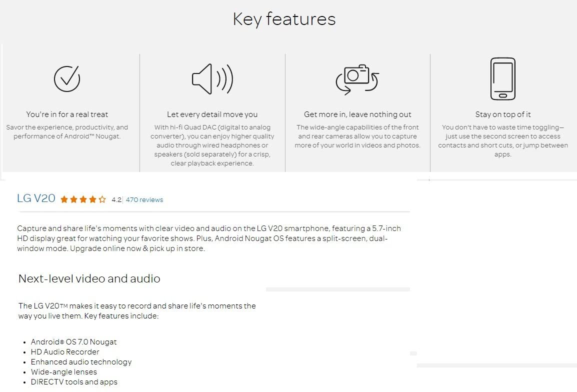This screenshot has width=577, height=392.
Task: Click the empty fifth rating star
Action: (102, 199)
